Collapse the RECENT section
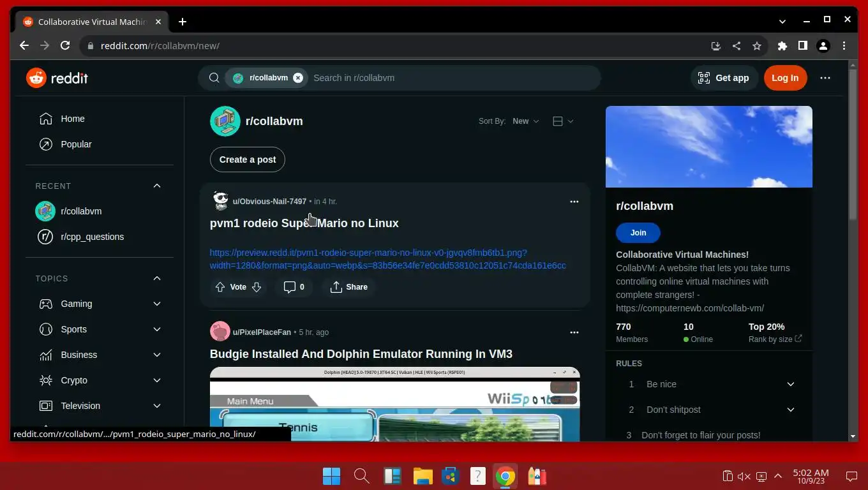Viewport: 868px width, 490px height. (x=157, y=186)
